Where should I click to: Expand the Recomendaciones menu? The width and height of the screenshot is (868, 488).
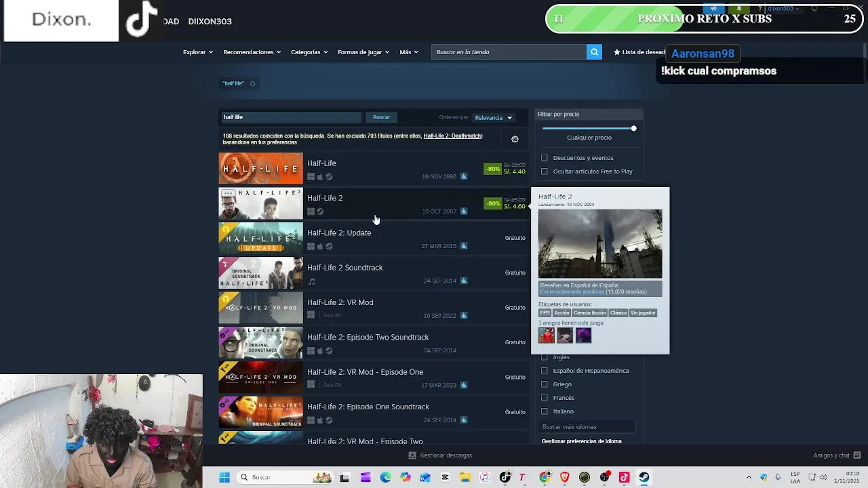[252, 52]
